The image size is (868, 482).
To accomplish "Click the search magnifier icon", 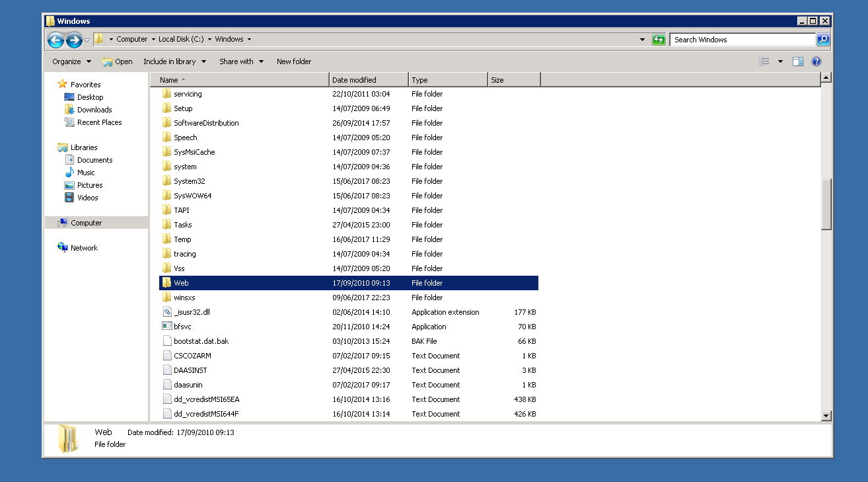I will point(822,40).
